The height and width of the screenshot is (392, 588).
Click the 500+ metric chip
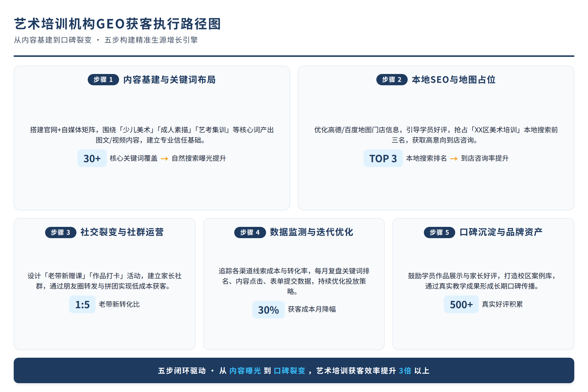click(461, 304)
